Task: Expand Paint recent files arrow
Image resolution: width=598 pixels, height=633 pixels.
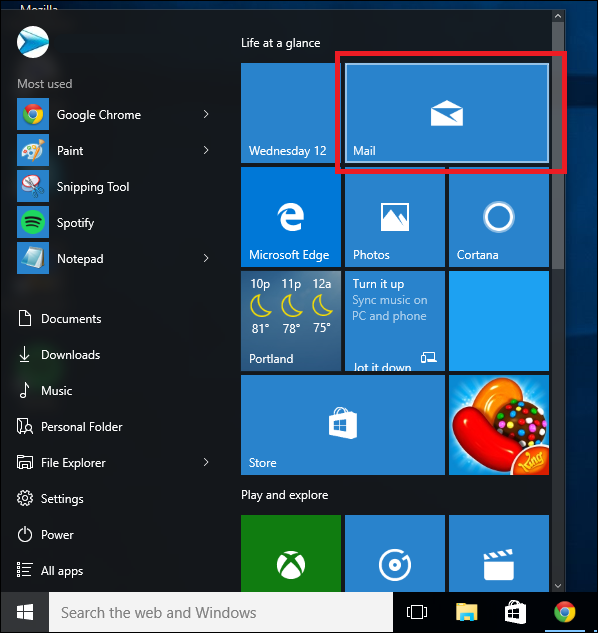Action: (x=206, y=150)
